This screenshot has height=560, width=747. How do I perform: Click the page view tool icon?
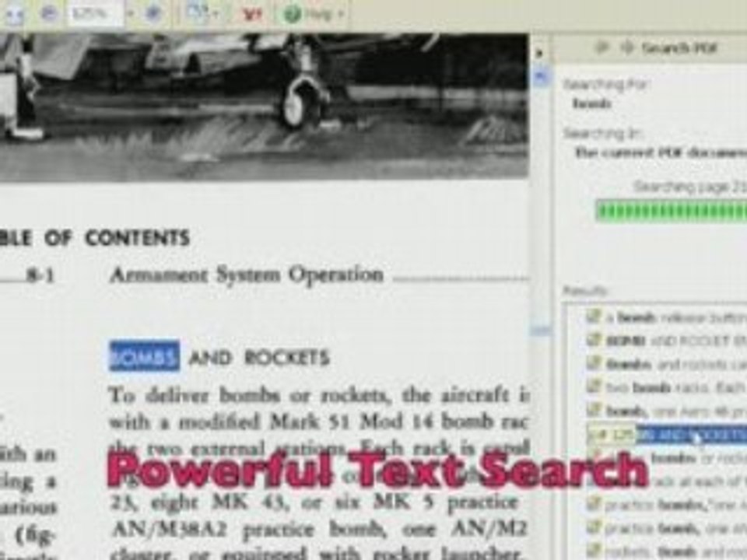point(196,14)
